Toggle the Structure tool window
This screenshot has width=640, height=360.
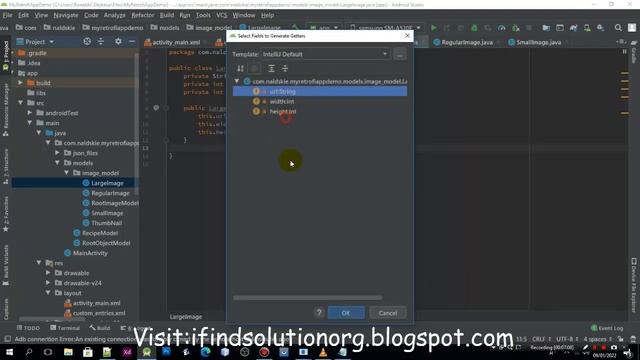6,167
